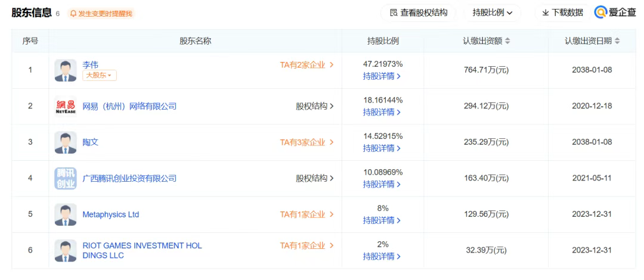Click 下载数据 download button
Image resolution: width=644 pixels, height=280 pixels.
coord(563,13)
